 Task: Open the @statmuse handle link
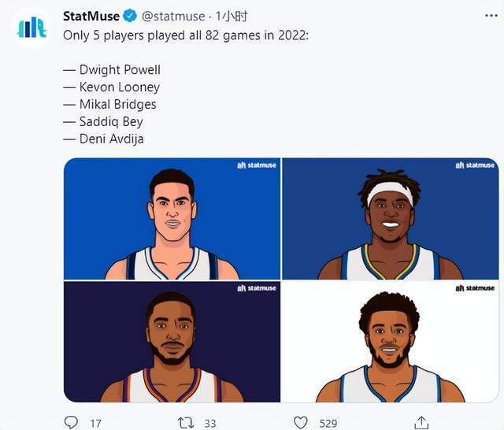pos(173,16)
